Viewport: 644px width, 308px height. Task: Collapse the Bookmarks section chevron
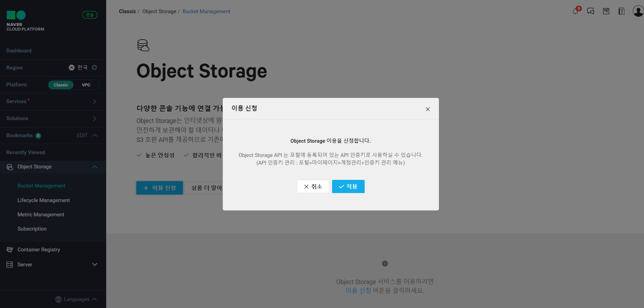pyautogui.click(x=95, y=135)
